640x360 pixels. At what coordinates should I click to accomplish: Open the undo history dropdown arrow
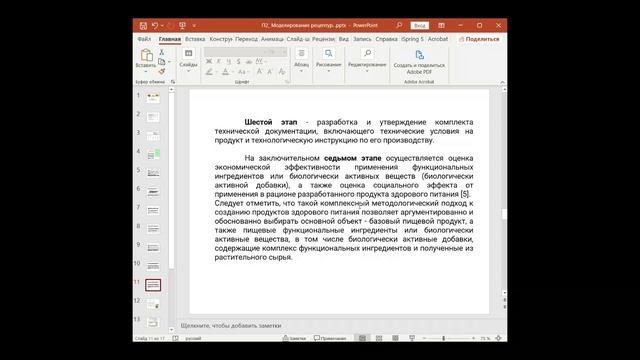tap(162, 26)
